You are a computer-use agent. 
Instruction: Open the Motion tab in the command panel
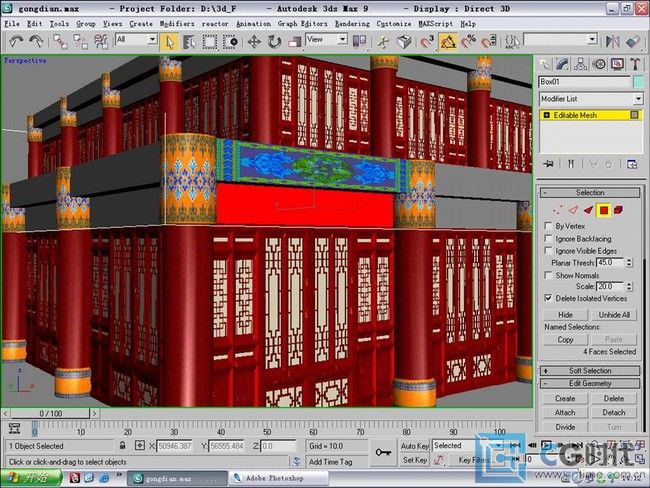pos(599,64)
